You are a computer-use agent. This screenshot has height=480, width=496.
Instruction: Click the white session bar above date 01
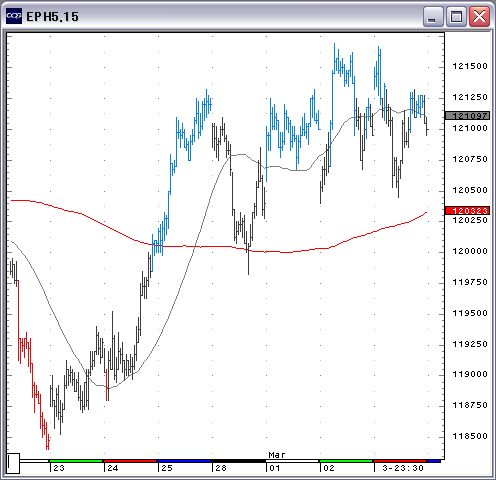(x=292, y=461)
